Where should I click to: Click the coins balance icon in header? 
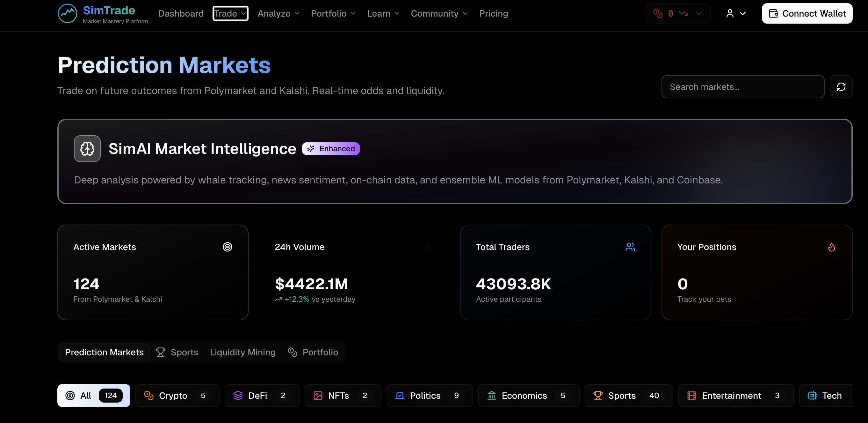(x=658, y=13)
